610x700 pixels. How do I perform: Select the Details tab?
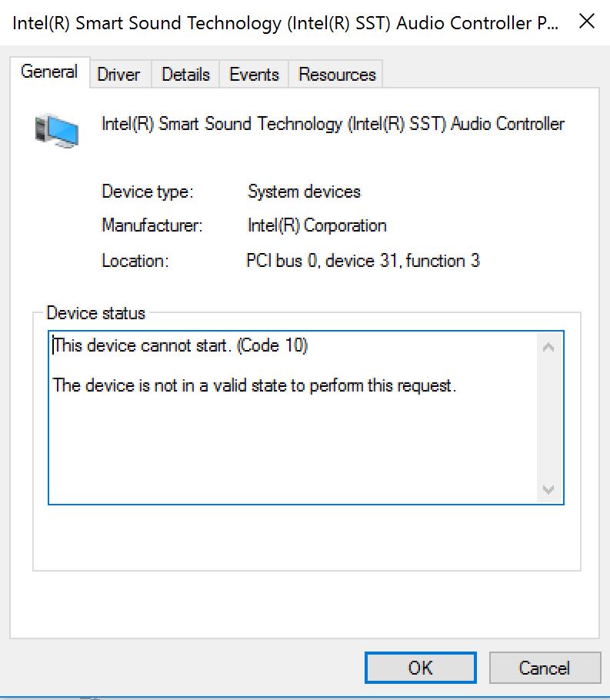(x=185, y=75)
